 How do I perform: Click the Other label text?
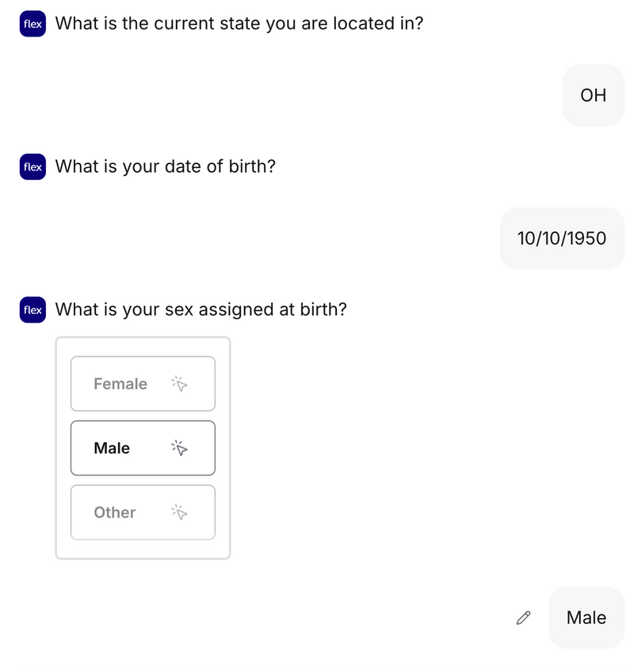115,513
